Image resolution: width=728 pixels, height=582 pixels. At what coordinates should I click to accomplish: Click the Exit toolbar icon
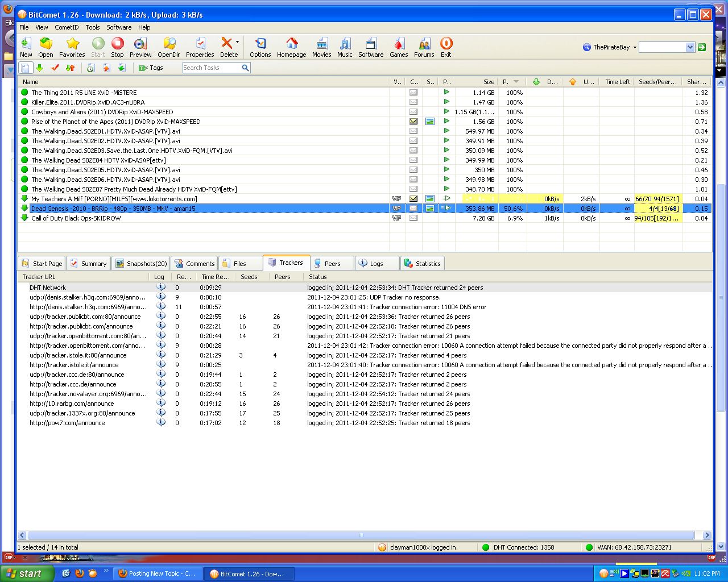[x=446, y=44]
